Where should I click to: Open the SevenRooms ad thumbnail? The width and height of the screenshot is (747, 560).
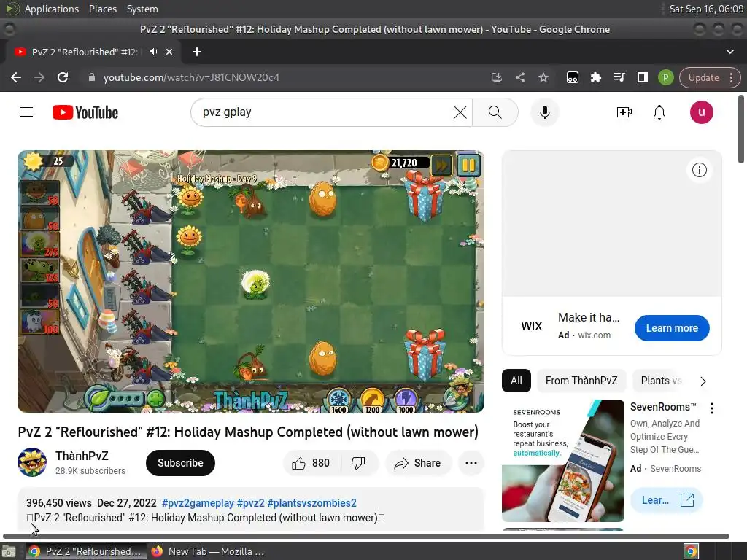(562, 461)
